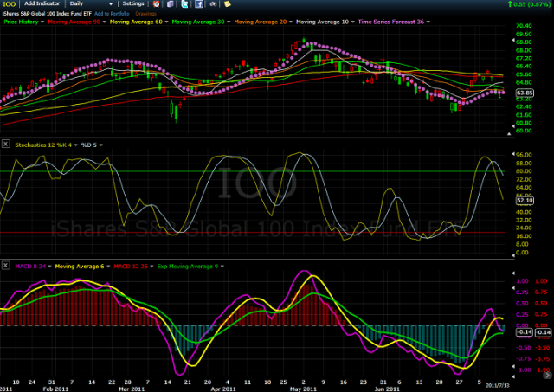The width and height of the screenshot is (554, 392).
Task: Open the Drawings link
Action: point(145,14)
